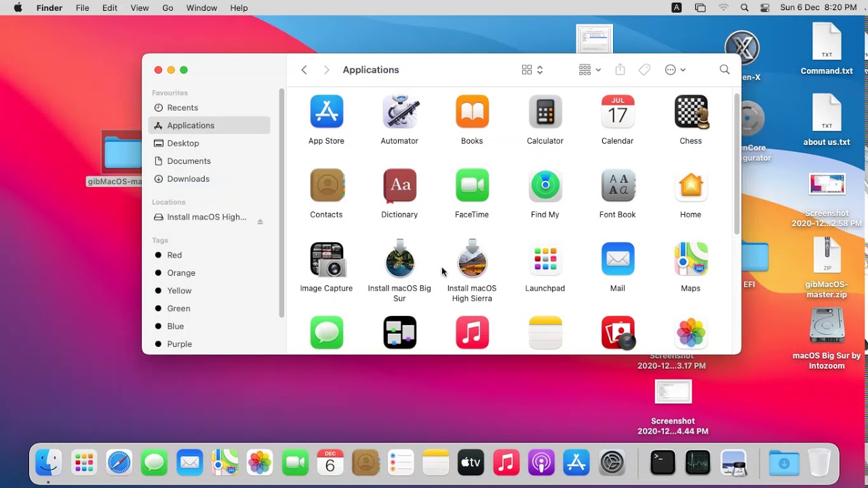This screenshot has width=868, height=488.
Task: Select Launchpad in the Applications window
Action: point(545,260)
